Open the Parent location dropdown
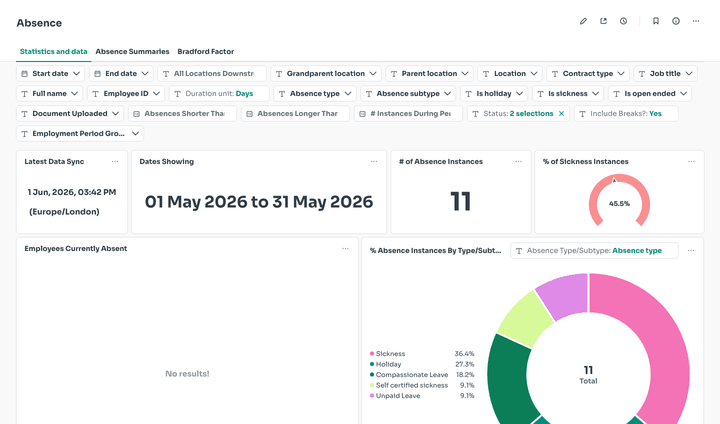 pyautogui.click(x=429, y=73)
